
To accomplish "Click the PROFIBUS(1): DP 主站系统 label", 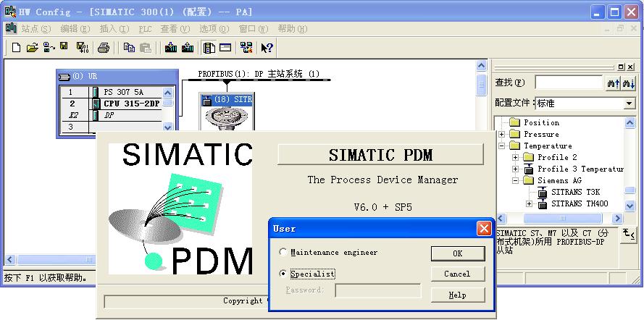I will (259, 75).
